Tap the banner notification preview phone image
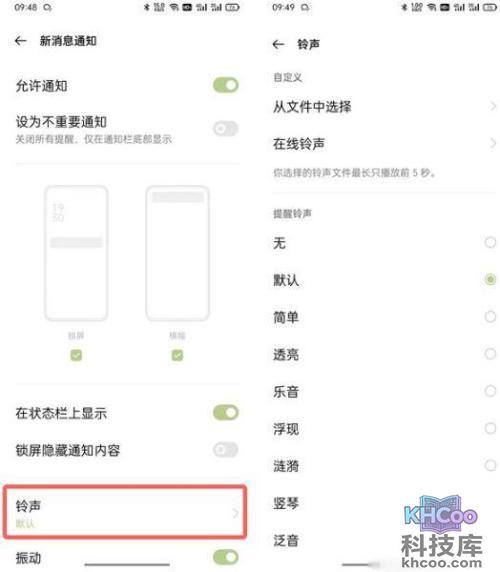Screen dimensions: 500x572 178,253
